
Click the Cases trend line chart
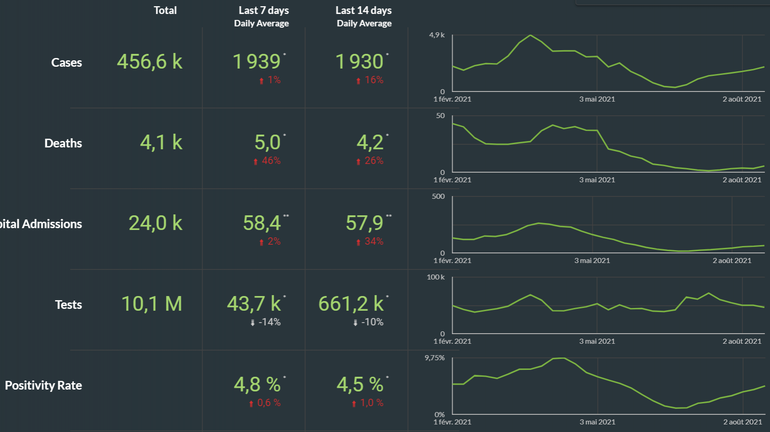608,62
